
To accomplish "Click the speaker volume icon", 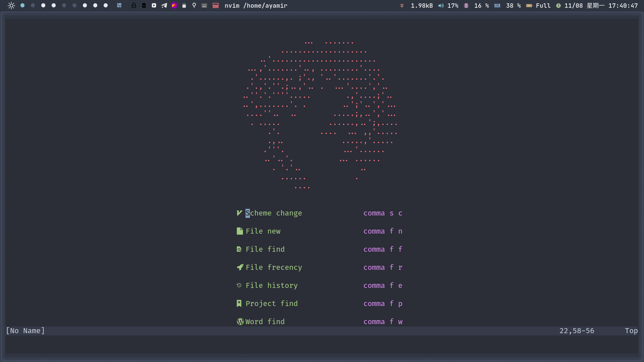I will tap(441, 6).
